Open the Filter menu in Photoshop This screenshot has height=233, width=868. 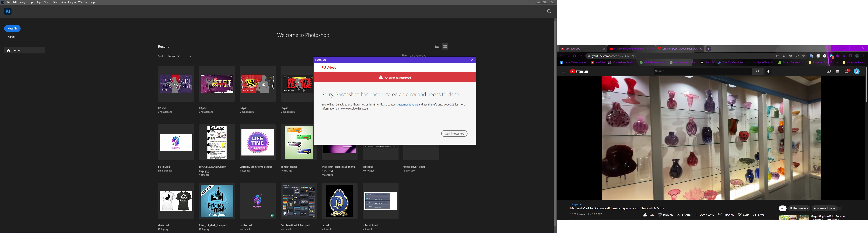[x=56, y=2]
